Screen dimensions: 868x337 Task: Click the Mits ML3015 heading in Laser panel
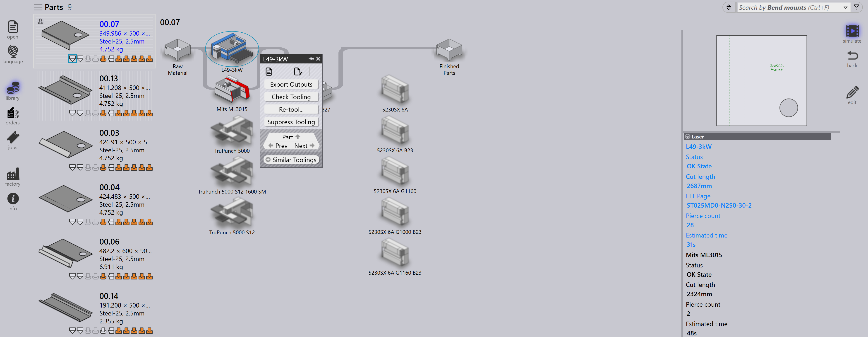pos(704,255)
